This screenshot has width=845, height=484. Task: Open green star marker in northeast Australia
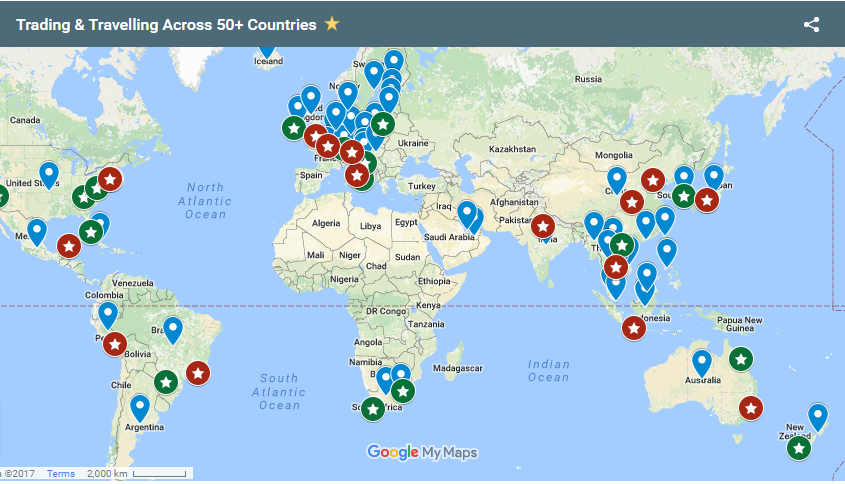coord(740,358)
